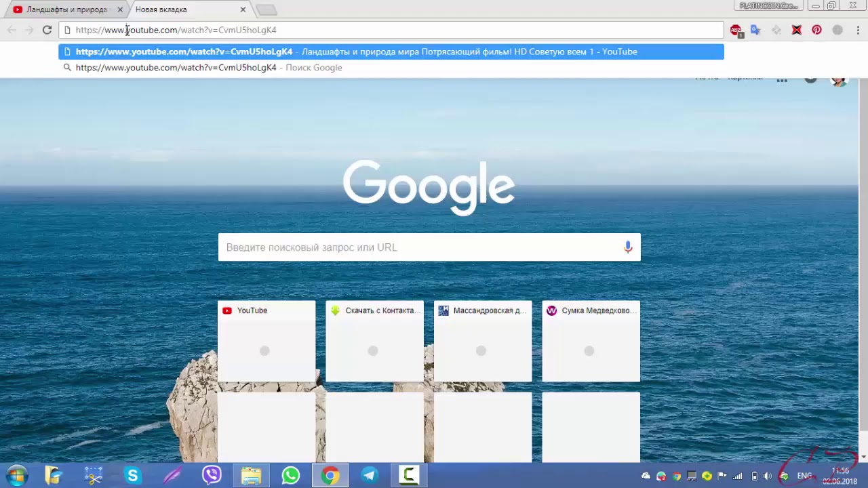Click the gray circle extension icon

(837, 30)
